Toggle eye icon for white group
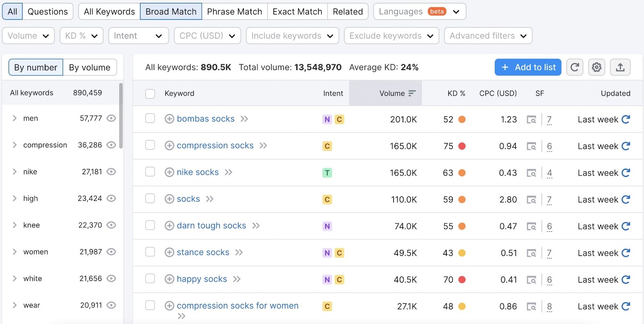 111,279
